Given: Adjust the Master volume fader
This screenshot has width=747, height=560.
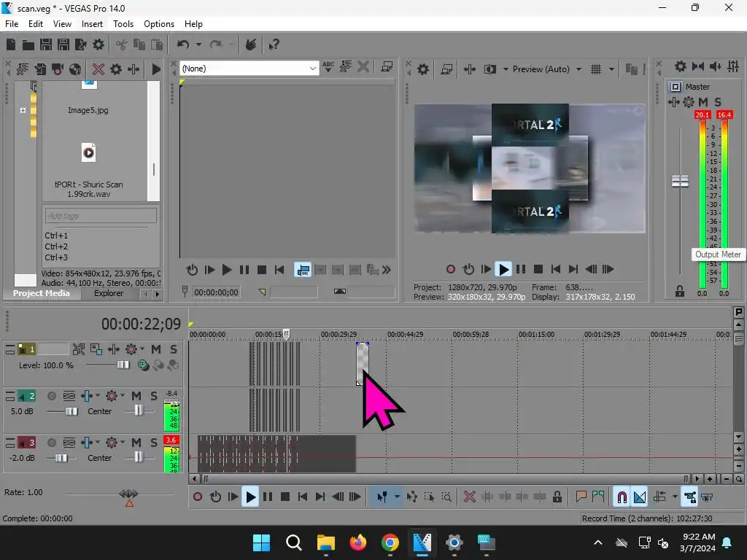Looking at the screenshot, I should tap(680, 181).
